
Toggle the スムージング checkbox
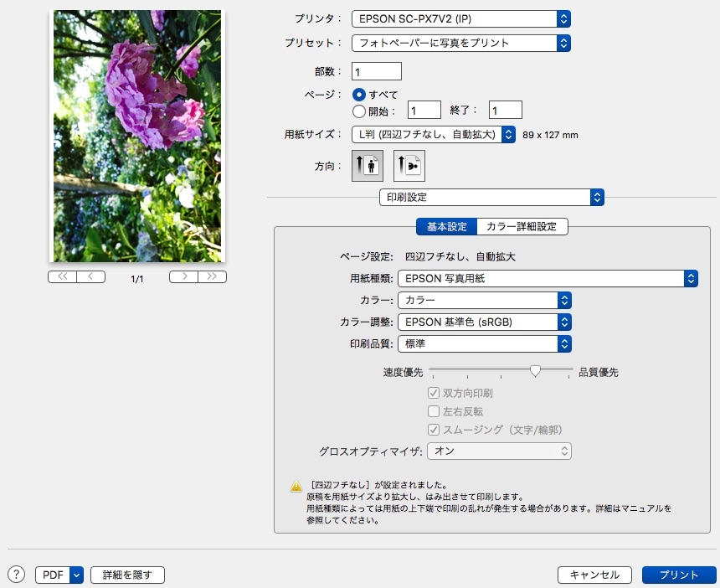point(433,430)
